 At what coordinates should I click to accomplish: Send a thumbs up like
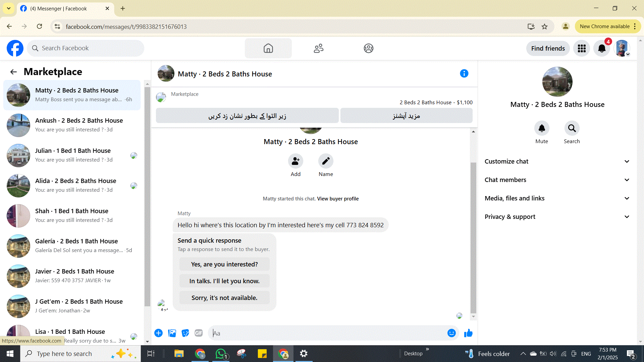468,333
